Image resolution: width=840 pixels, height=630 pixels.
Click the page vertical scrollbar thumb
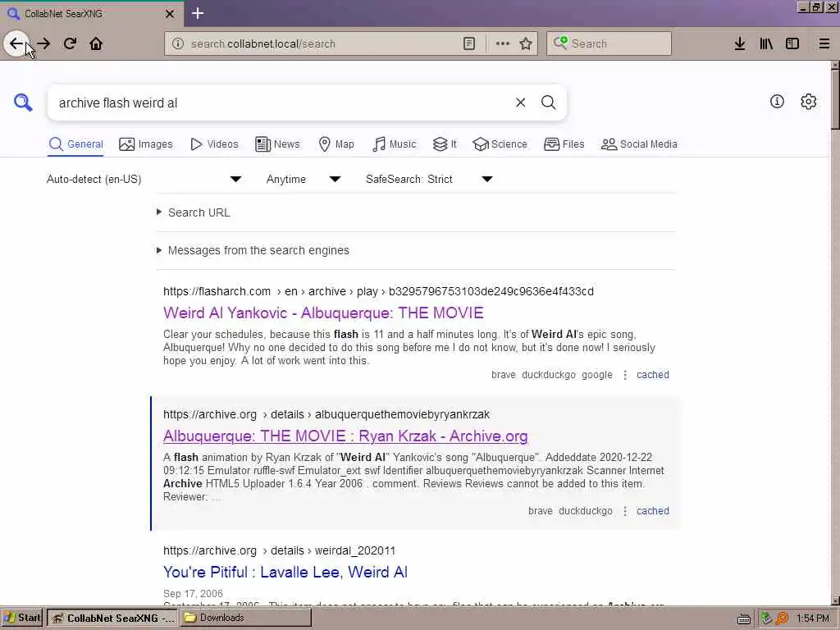pyautogui.click(x=834, y=99)
